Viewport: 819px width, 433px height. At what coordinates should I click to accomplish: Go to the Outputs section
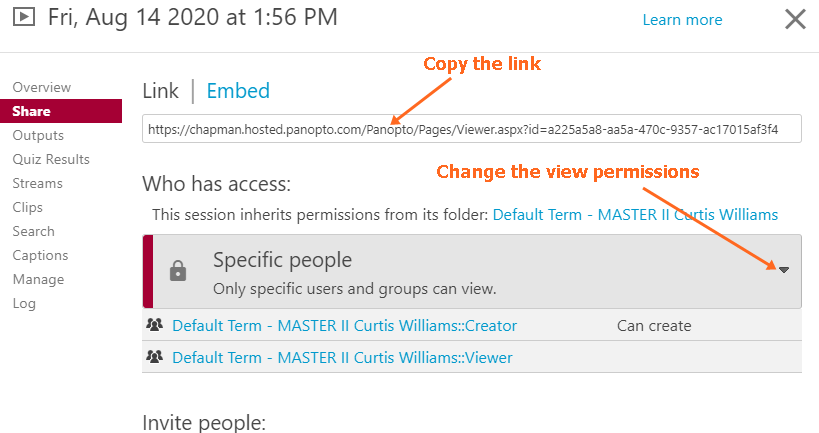pyautogui.click(x=38, y=135)
